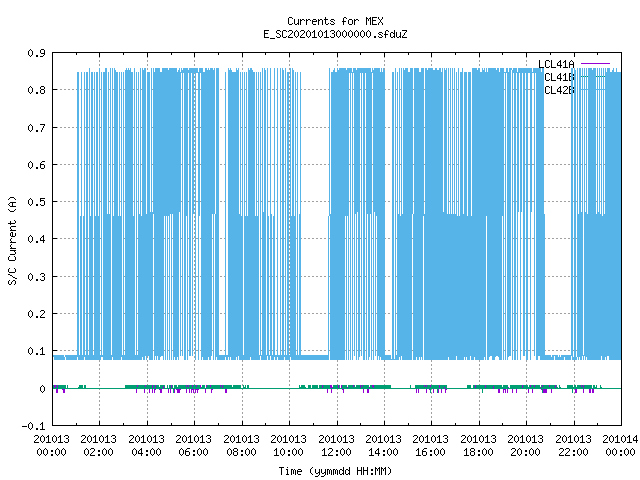Click the LCL41A legend label

556,64
